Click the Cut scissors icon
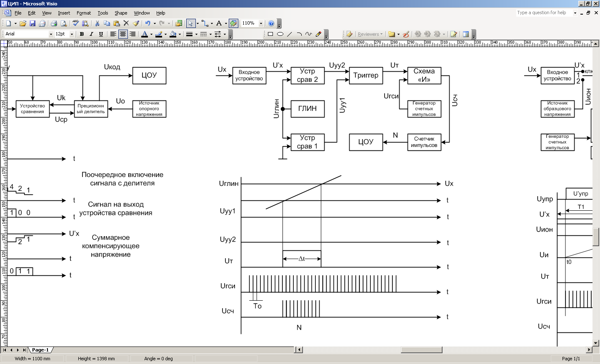The height and width of the screenshot is (364, 600). pos(97,23)
